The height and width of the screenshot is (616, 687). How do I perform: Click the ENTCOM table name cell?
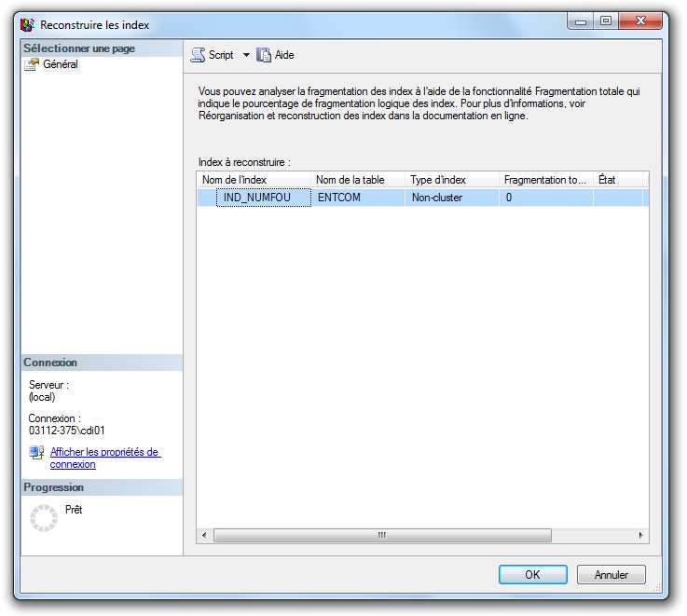(x=338, y=198)
